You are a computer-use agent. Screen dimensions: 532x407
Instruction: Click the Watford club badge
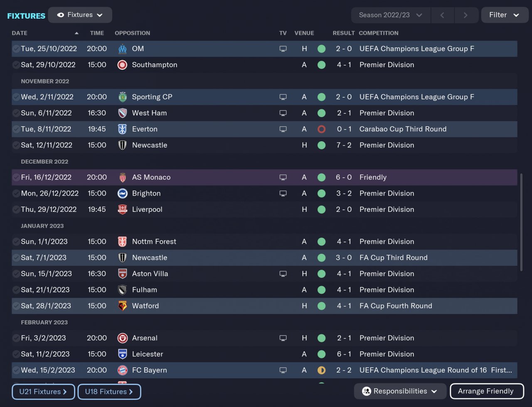tap(122, 306)
